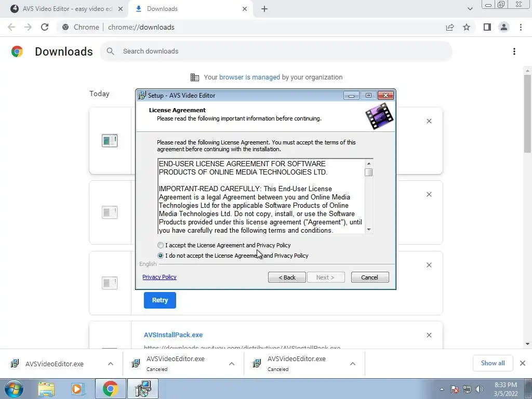Click the site info Chrome chip in address bar

81,27
